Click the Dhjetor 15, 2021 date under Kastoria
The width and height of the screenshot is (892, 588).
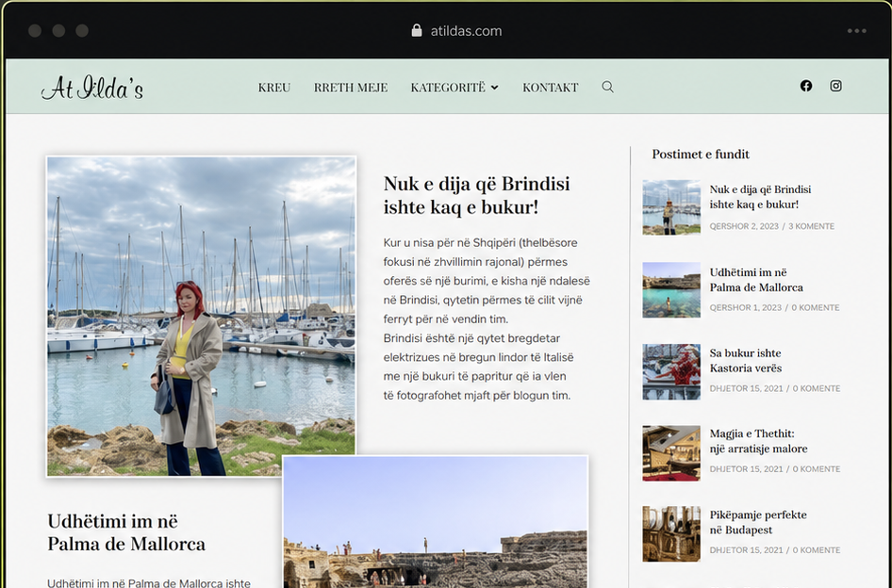click(746, 388)
